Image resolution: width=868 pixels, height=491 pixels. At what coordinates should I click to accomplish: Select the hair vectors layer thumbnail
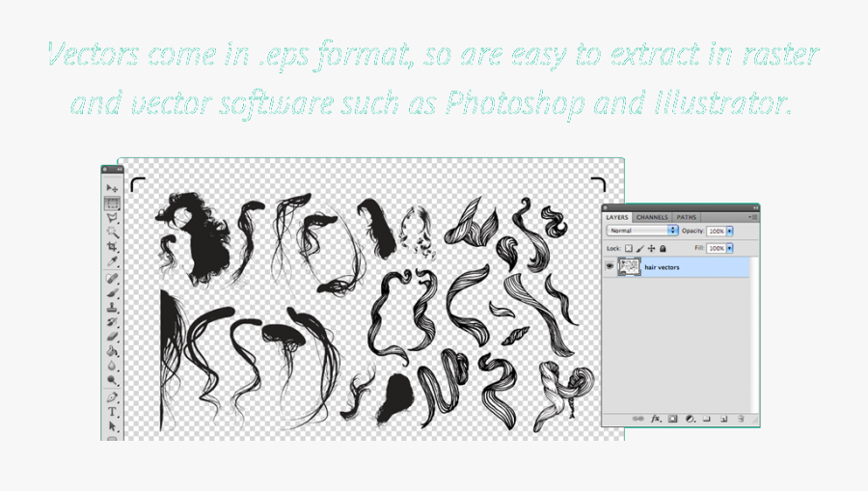pyautogui.click(x=629, y=267)
